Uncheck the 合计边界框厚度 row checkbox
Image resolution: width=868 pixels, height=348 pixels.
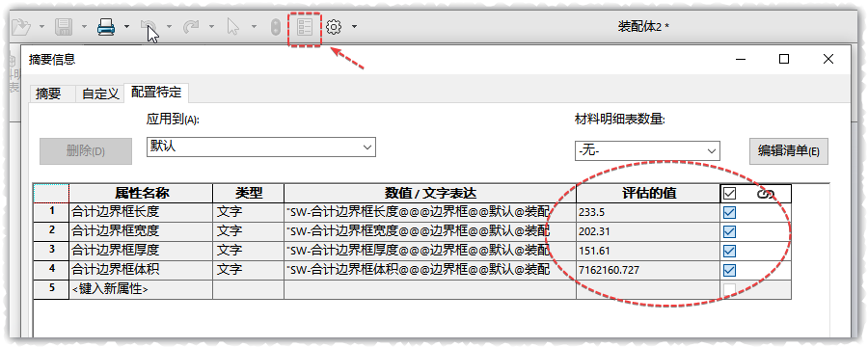(x=730, y=252)
